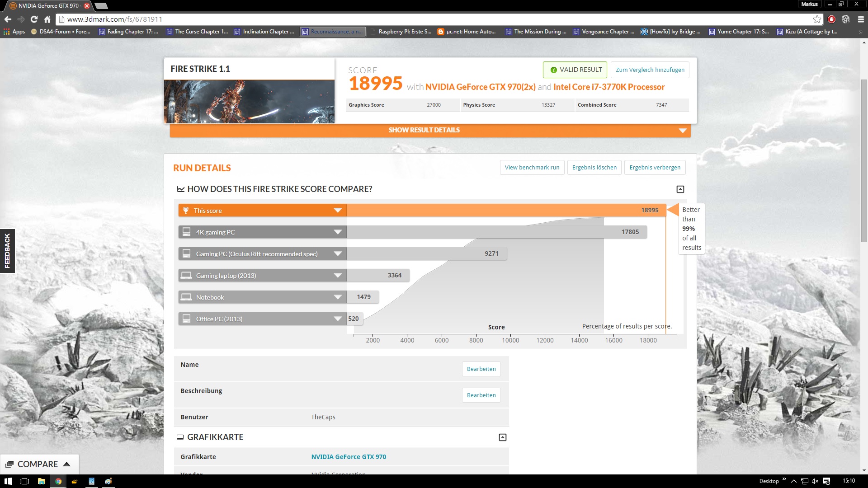This screenshot has width=868, height=488.
Task: Open Task View on the taskbar
Action: tap(24, 481)
